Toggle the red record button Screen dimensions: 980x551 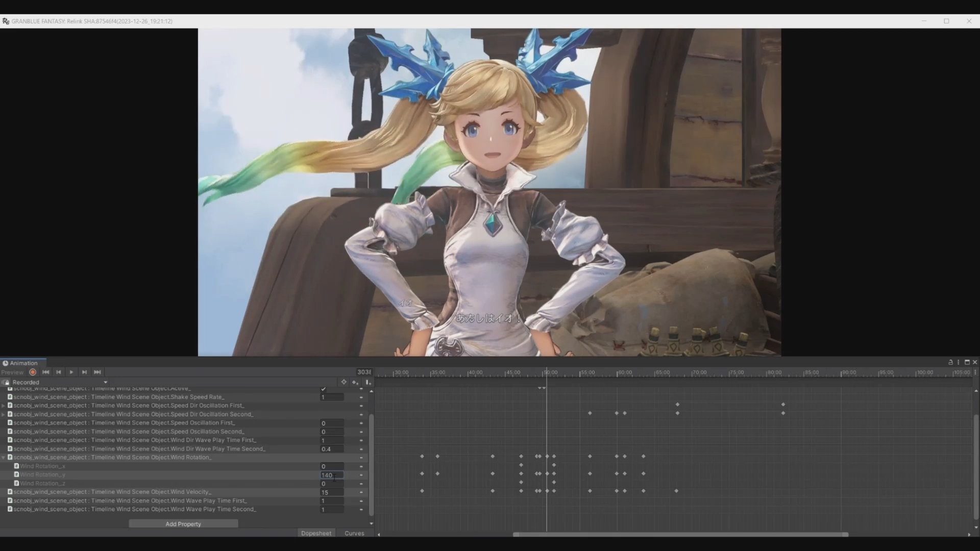coord(33,372)
